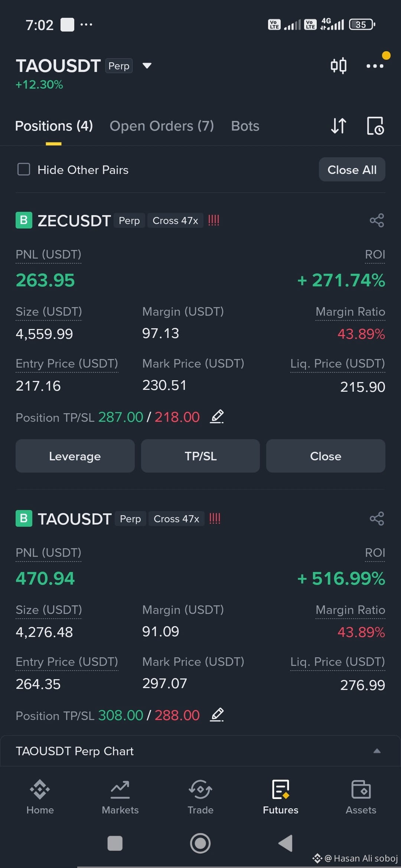
Task: Tap the sort positions arrows icon
Action: click(339, 126)
